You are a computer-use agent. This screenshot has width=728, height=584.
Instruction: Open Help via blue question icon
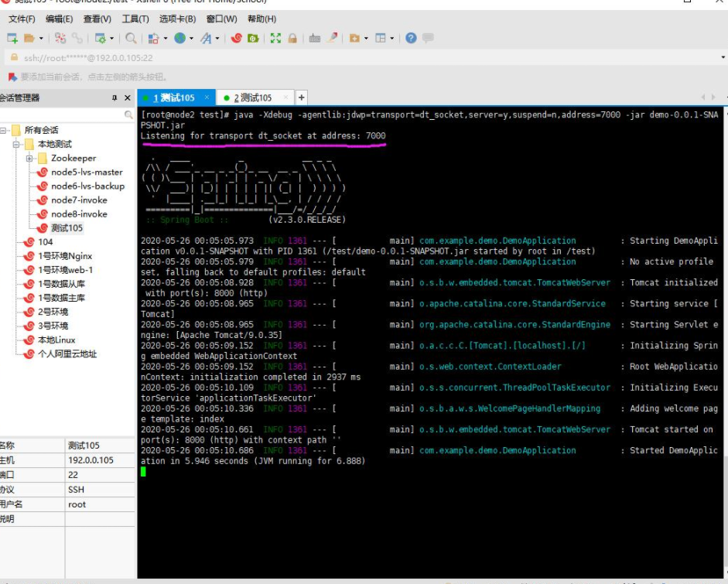click(x=411, y=38)
